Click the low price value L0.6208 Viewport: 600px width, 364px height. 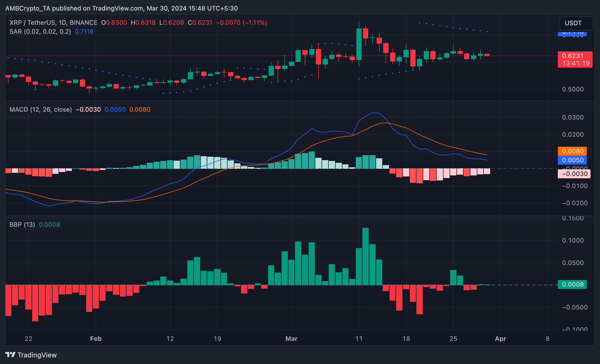(x=172, y=23)
